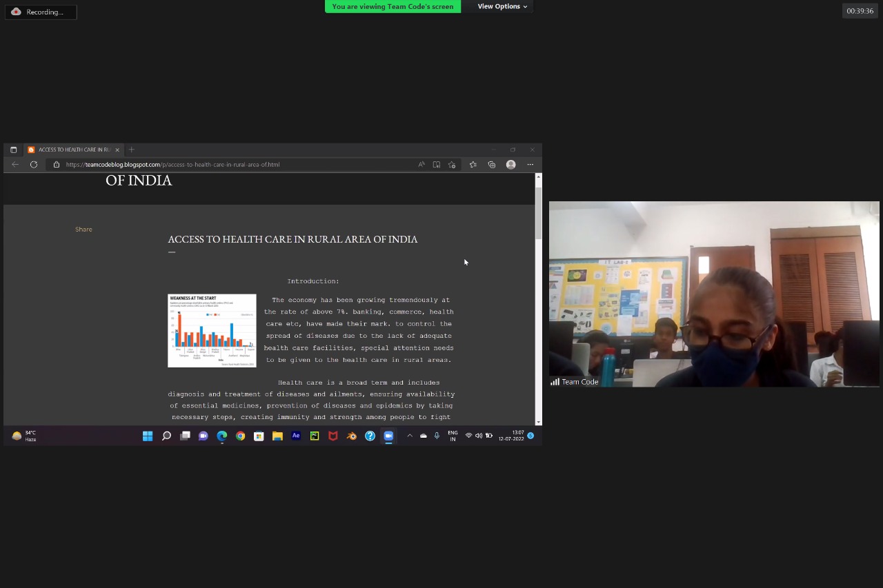Click the Weakness at the Start chart image
Image resolution: width=883 pixels, height=588 pixels.
[x=212, y=330]
